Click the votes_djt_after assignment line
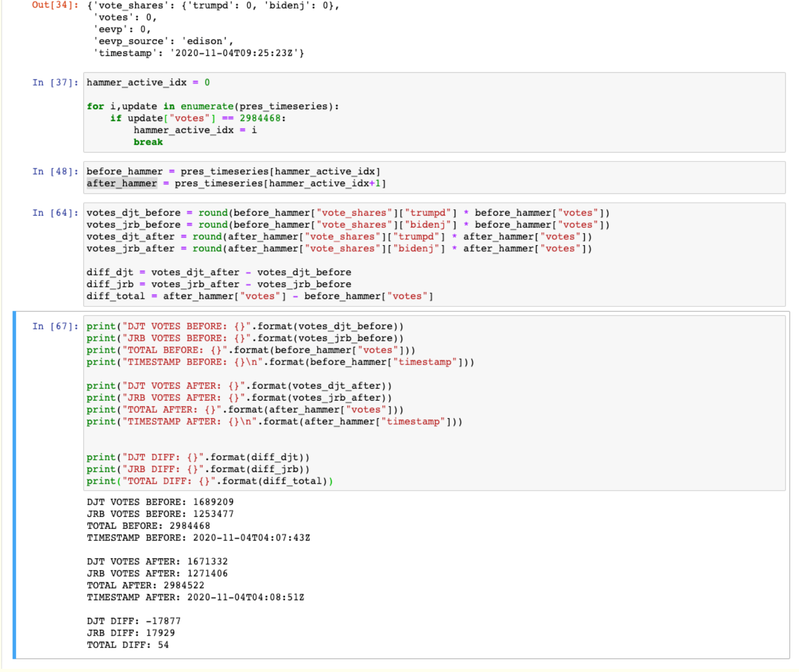Screen dimensions: 799x672 click(339, 237)
